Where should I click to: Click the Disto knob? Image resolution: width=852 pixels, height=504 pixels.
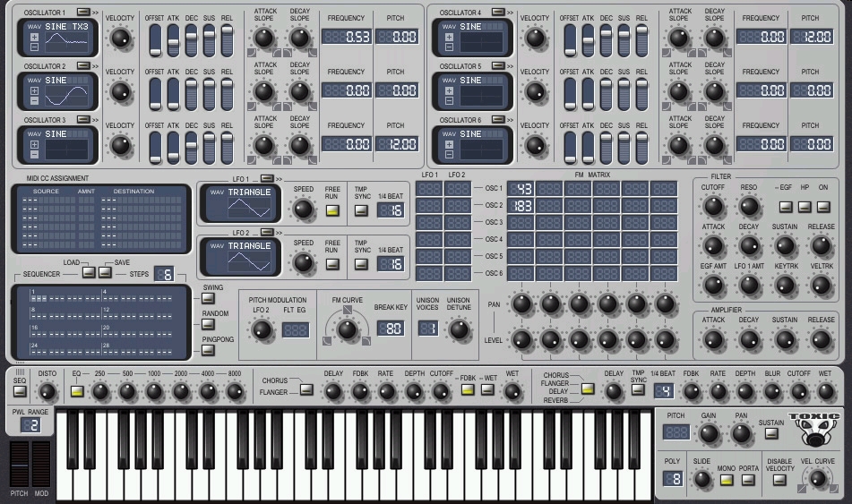(47, 391)
